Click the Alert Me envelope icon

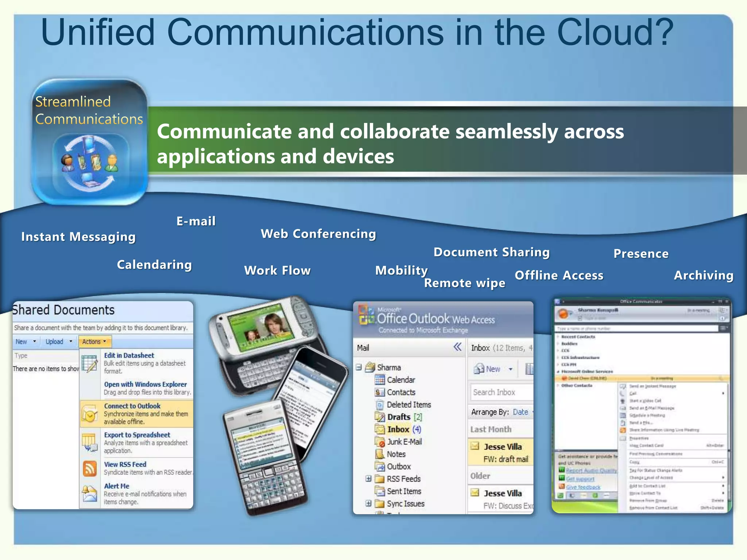point(89,494)
